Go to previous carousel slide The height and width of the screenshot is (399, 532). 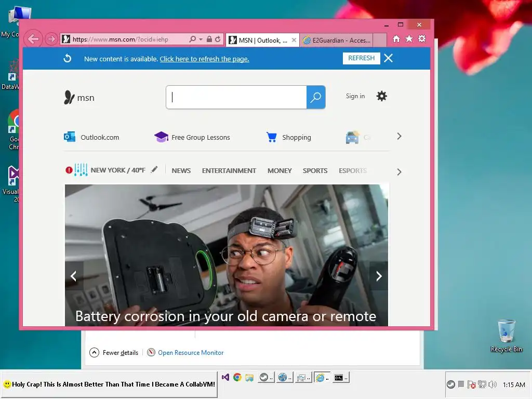click(x=74, y=276)
